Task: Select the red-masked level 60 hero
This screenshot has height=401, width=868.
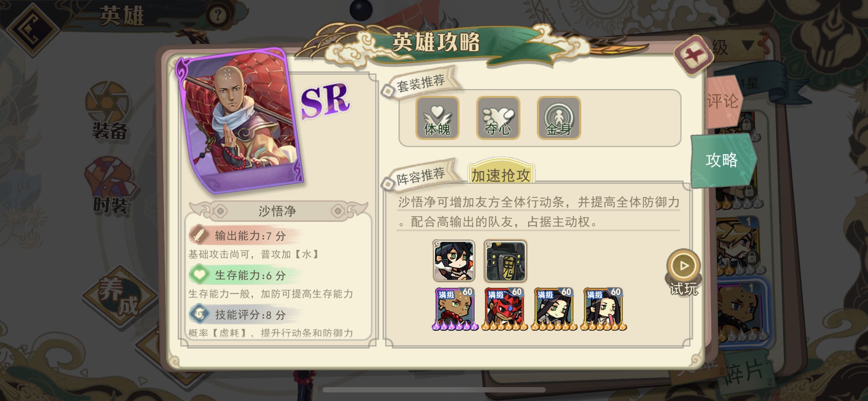Action: (504, 309)
